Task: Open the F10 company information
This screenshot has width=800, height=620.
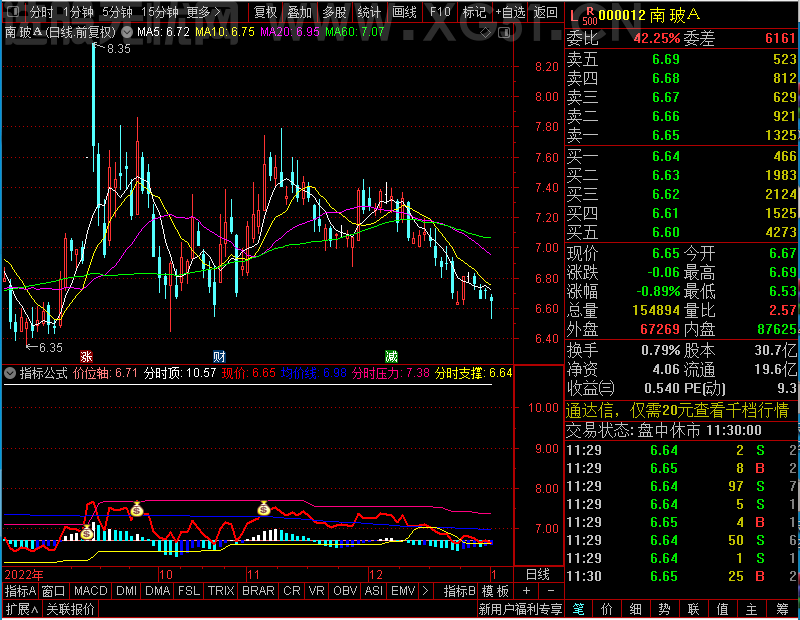Action: (440, 12)
